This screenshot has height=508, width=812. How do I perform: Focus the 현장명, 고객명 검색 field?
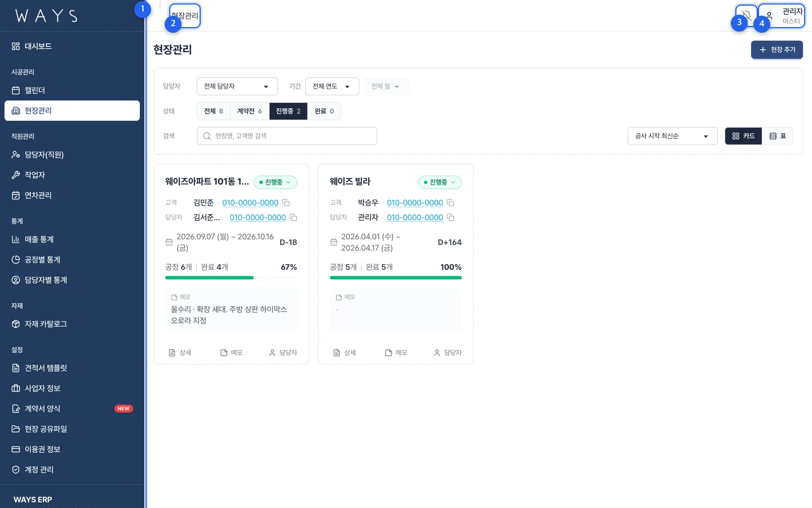[x=287, y=136]
